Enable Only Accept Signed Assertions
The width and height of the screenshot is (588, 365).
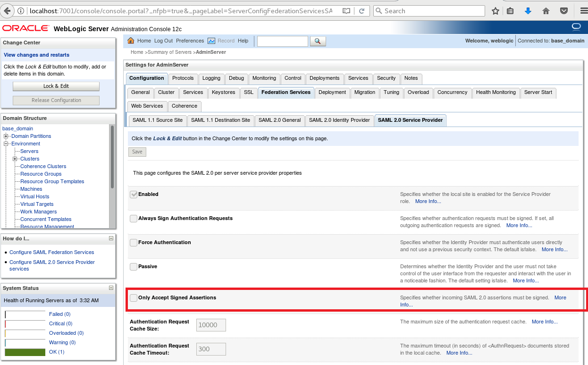point(134,297)
